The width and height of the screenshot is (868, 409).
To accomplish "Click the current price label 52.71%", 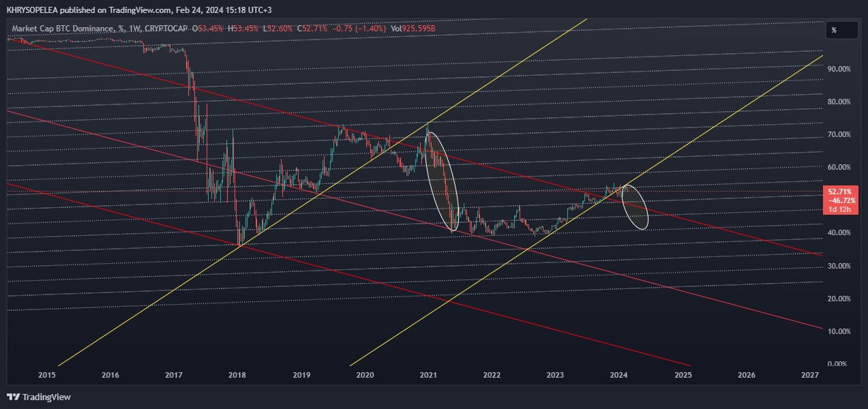I will [839, 192].
